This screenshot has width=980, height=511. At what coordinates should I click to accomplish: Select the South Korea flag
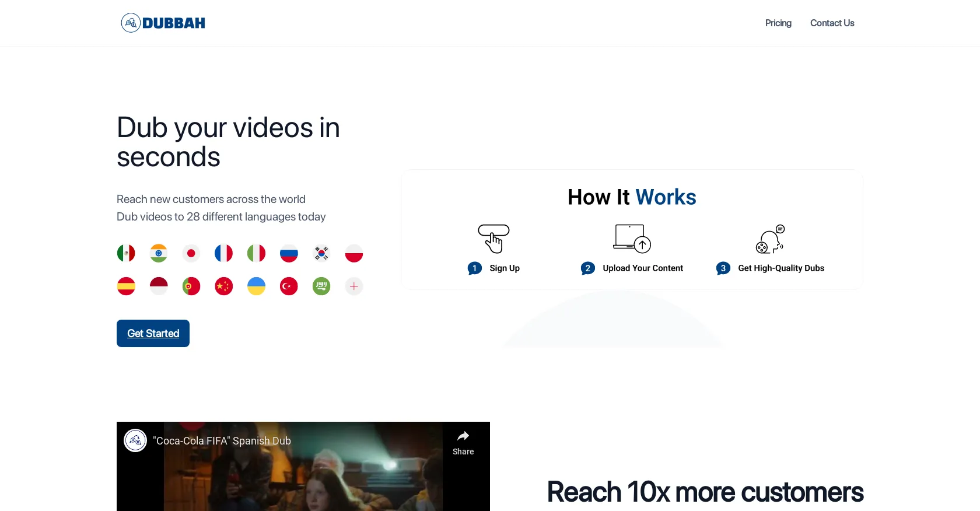321,253
